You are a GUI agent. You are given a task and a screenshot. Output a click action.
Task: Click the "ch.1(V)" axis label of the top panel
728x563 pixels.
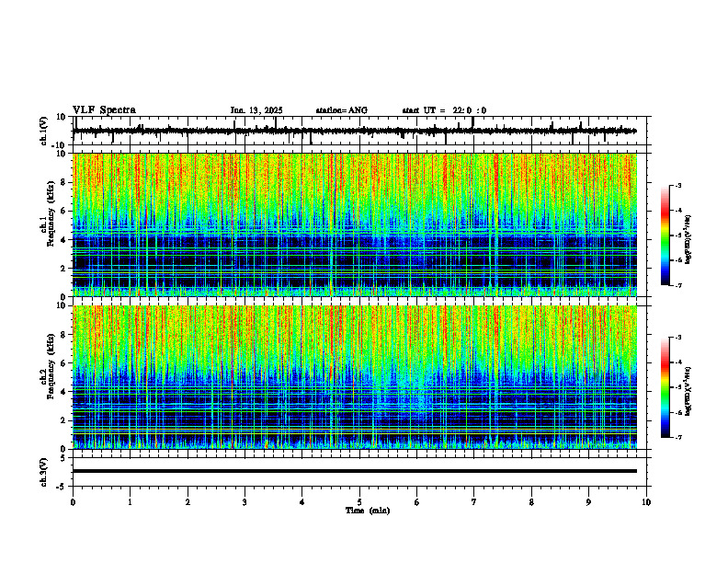(x=44, y=131)
